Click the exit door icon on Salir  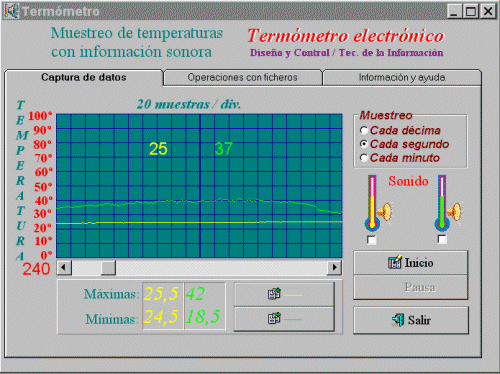coord(398,320)
